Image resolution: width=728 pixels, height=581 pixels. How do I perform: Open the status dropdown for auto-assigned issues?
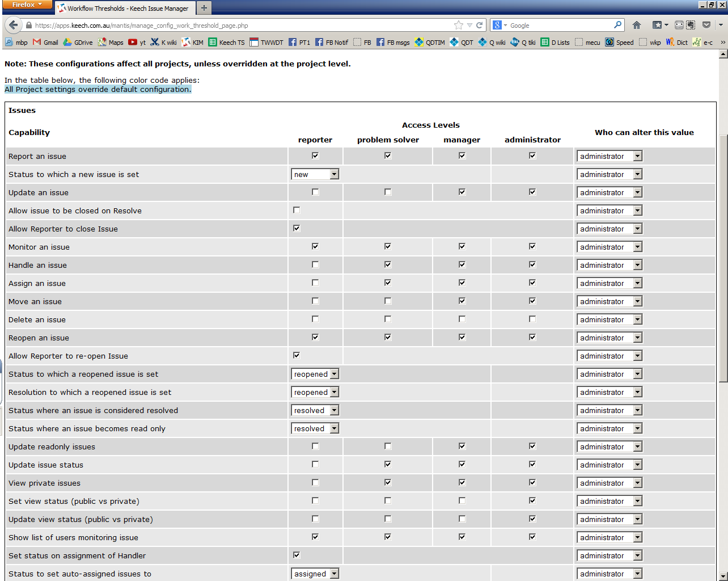coord(315,574)
